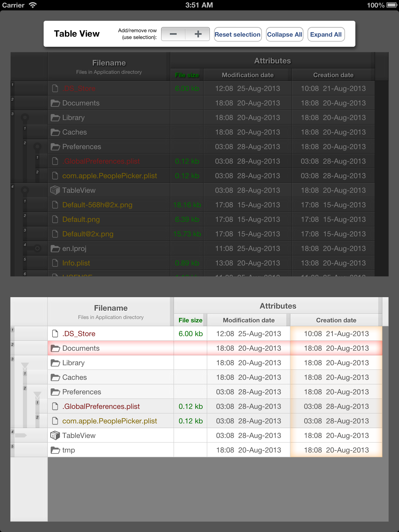
Task: Tap the minus button to remove a row
Action: (x=173, y=34)
